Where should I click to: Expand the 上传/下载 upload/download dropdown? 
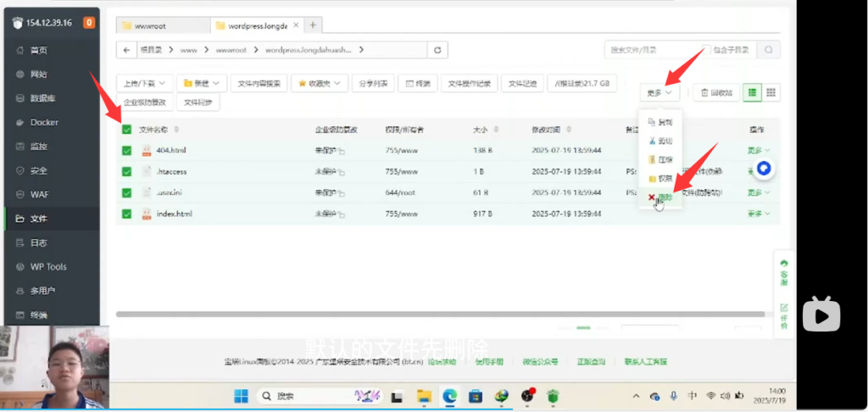coord(144,84)
